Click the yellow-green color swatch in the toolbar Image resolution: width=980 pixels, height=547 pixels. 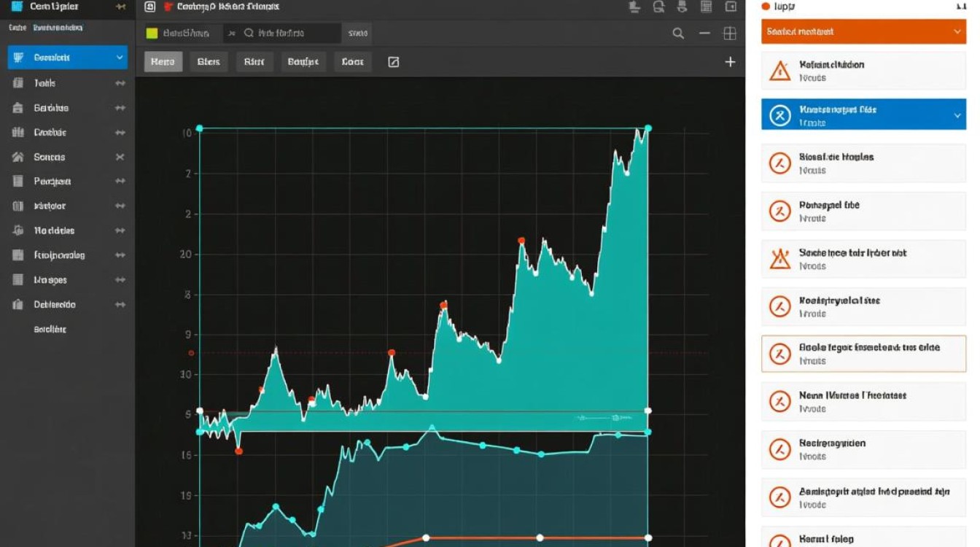pyautogui.click(x=152, y=34)
